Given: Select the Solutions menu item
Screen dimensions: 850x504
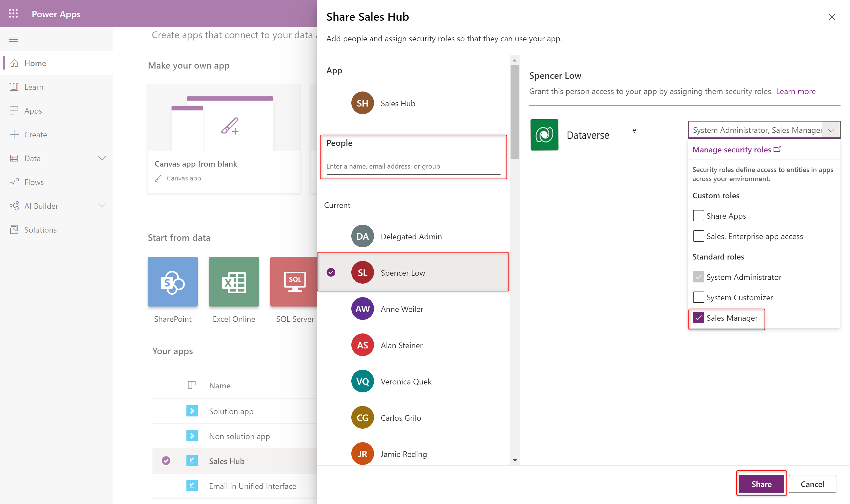Looking at the screenshot, I should tap(40, 229).
